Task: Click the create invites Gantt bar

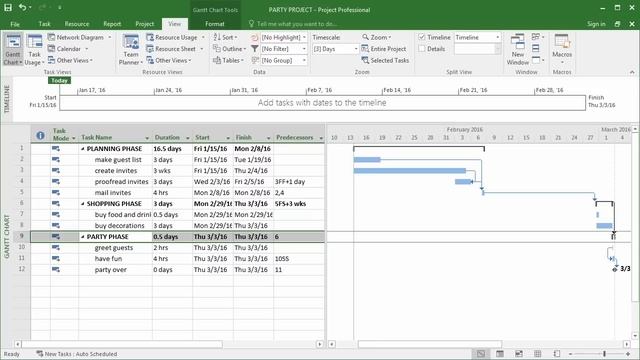Action: 410,171
